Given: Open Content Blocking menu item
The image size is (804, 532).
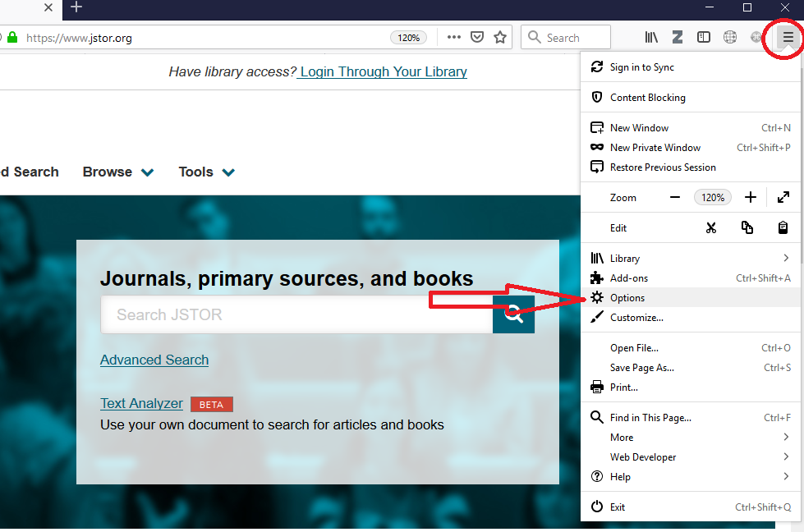Looking at the screenshot, I should [x=690, y=98].
